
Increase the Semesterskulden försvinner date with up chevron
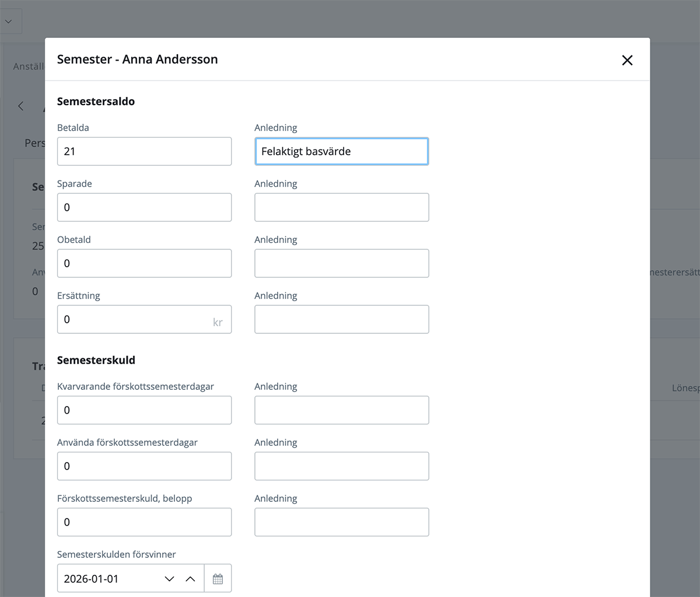point(190,579)
